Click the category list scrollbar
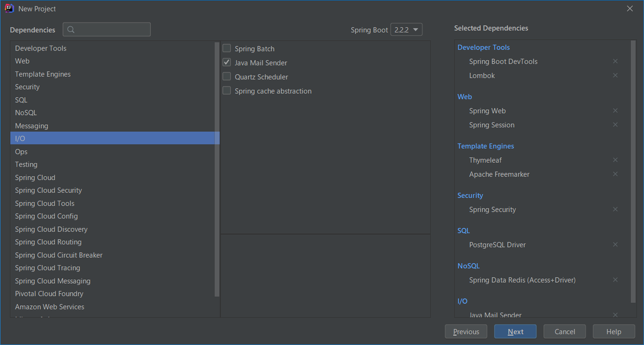The image size is (644, 345). [x=217, y=169]
